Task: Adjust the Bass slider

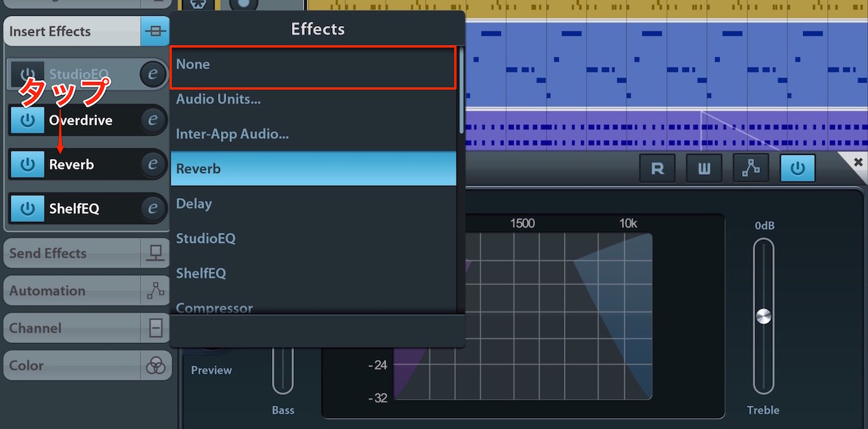Action: 283,371
